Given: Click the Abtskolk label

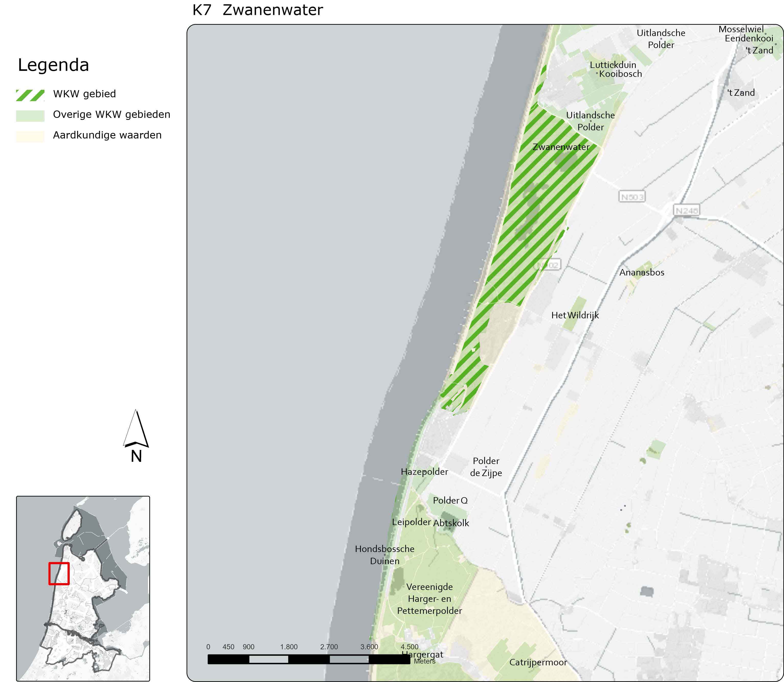Looking at the screenshot, I should tap(451, 523).
